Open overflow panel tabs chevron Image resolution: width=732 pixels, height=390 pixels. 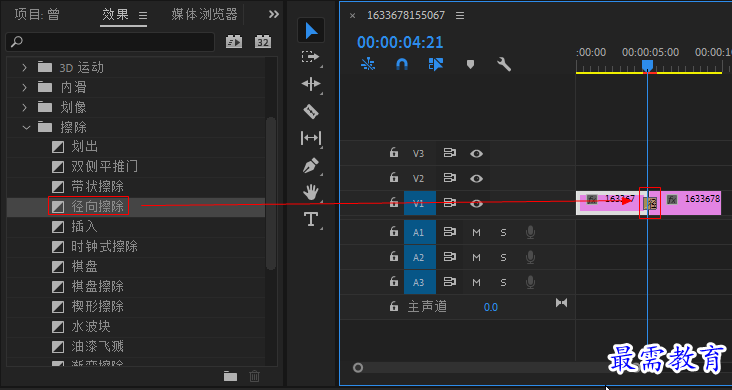[x=274, y=14]
